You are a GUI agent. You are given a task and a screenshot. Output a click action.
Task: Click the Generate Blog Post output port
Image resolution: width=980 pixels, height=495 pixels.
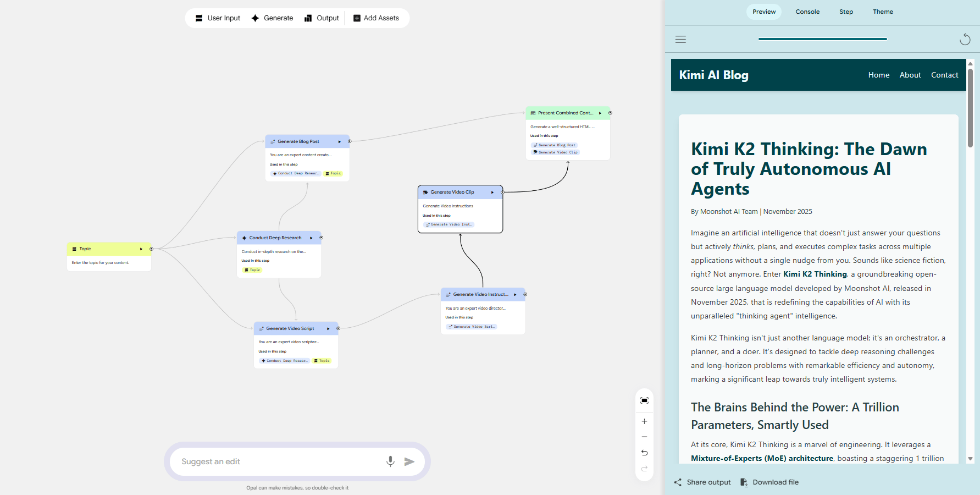350,141
